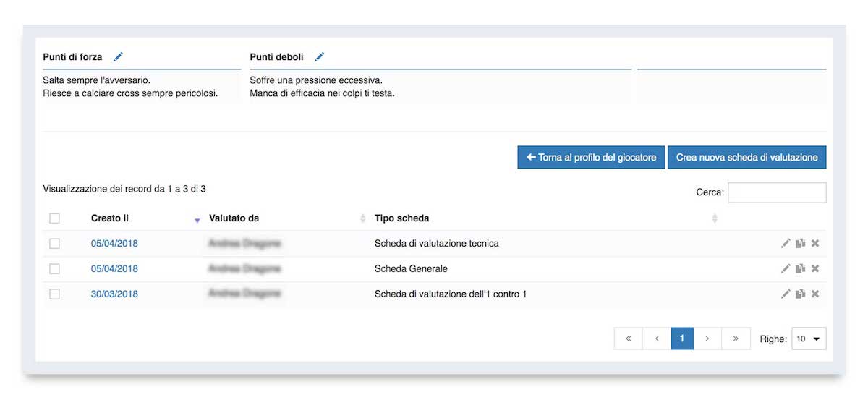Select the checkbox for Scheda Generale row
Image resolution: width=868 pixels, height=400 pixels.
[x=54, y=269]
